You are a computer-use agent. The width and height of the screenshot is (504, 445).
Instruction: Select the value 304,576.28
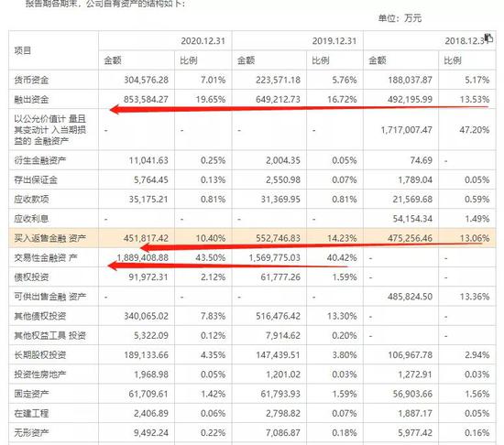(x=147, y=80)
